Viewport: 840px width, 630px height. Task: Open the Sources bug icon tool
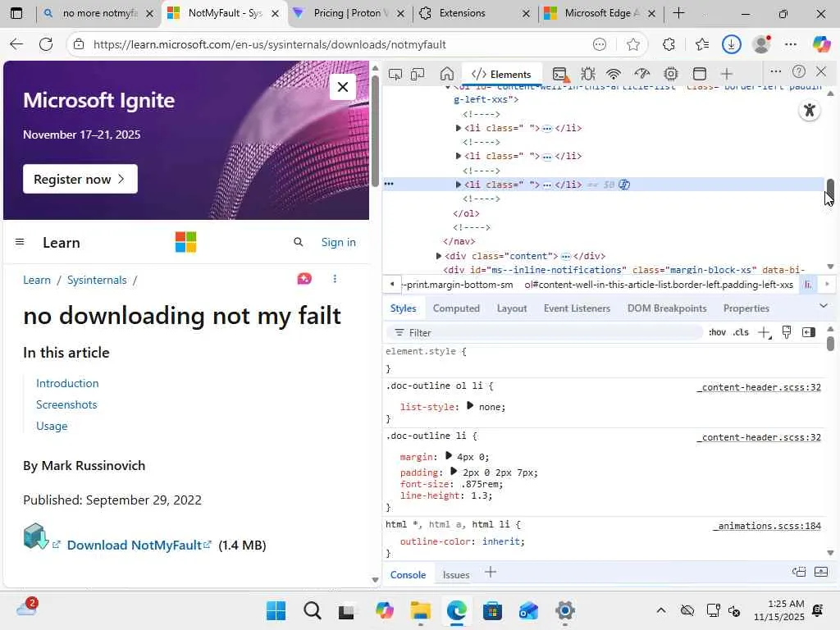click(x=587, y=74)
